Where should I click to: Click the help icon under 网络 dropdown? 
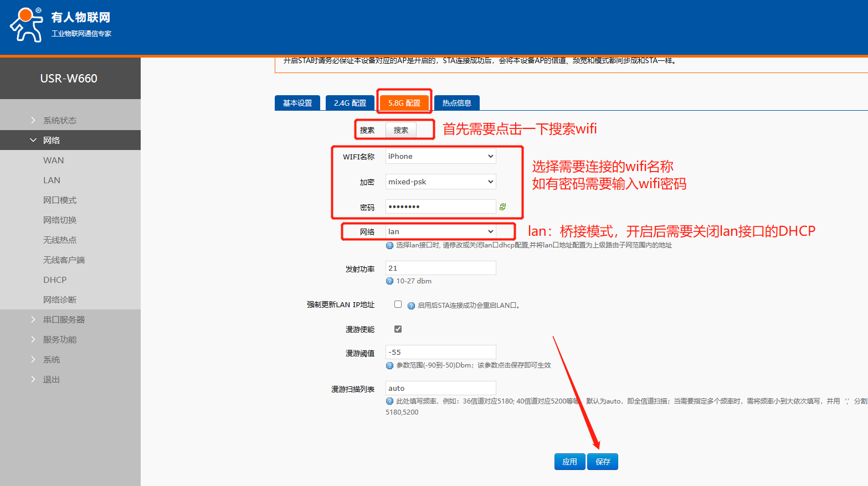tap(389, 245)
